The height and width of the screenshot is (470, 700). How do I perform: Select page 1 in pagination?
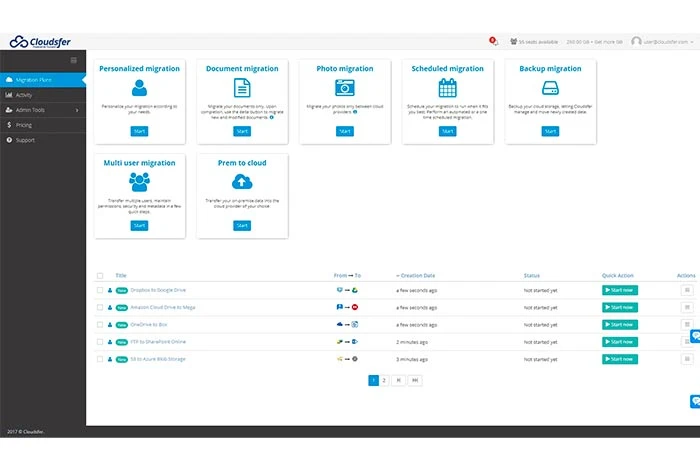pos(373,380)
